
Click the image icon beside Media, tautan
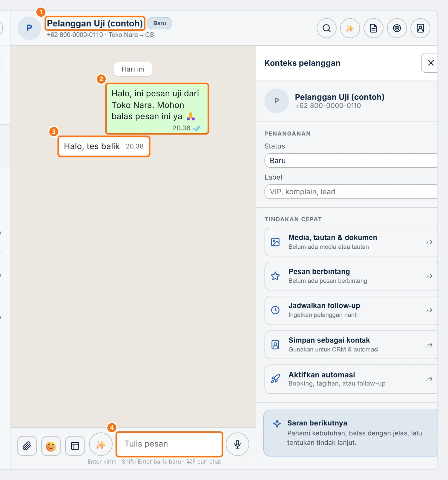tap(275, 242)
